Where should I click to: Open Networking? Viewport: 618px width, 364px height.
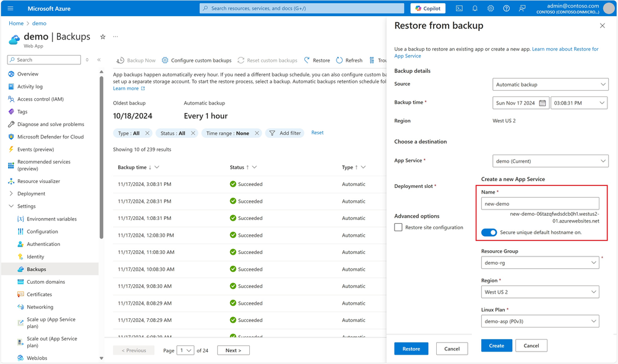[40, 307]
